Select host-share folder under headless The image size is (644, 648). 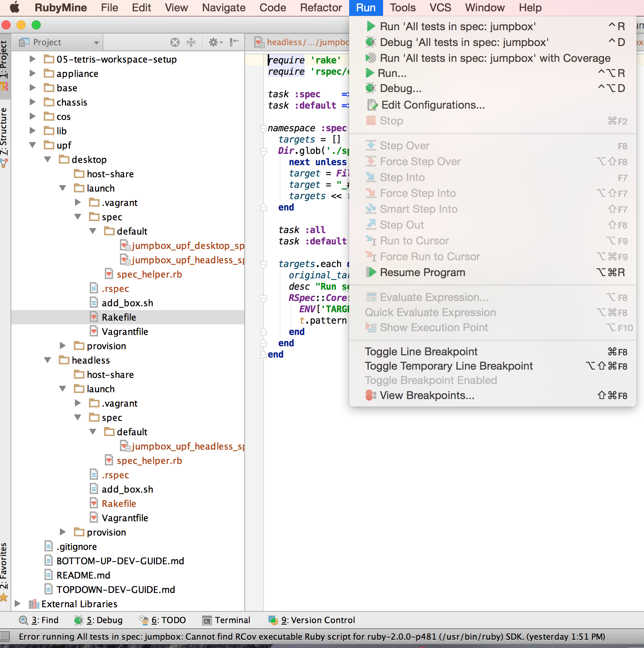point(110,375)
